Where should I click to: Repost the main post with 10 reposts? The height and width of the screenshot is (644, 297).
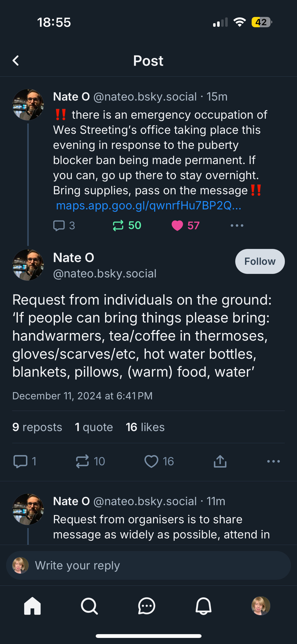coord(82,461)
